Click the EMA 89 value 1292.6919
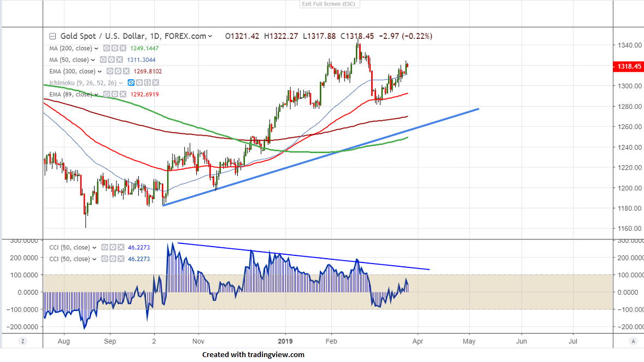Viewport: 644px width, 362px height. (144, 94)
